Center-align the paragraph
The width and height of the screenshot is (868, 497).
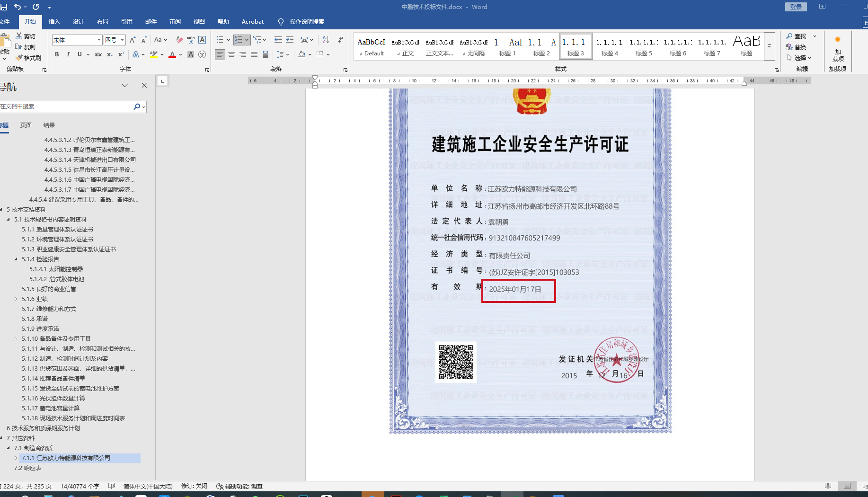tap(231, 54)
